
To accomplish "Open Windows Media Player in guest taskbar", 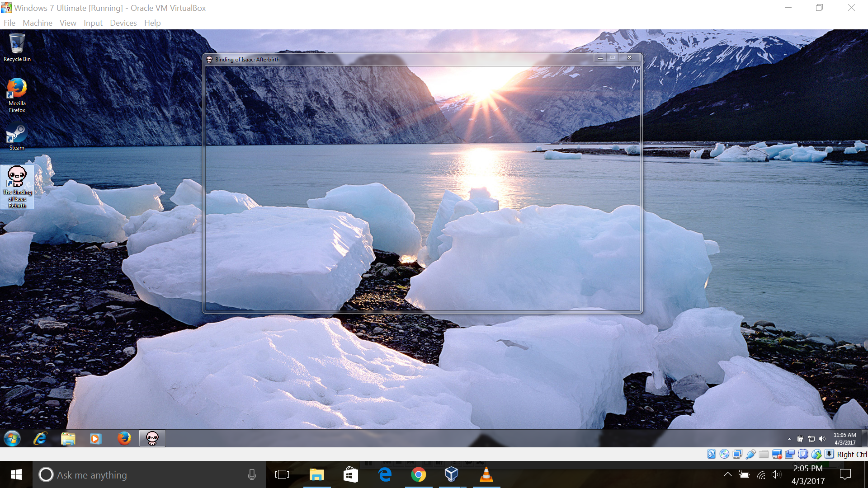I will pos(96,438).
